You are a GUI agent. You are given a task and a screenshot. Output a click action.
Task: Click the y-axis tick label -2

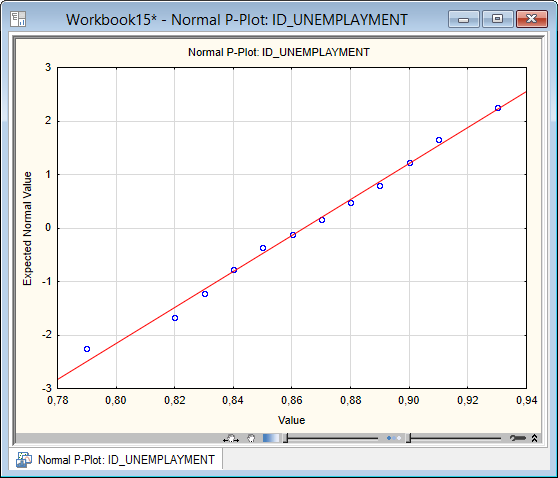pyautogui.click(x=46, y=335)
